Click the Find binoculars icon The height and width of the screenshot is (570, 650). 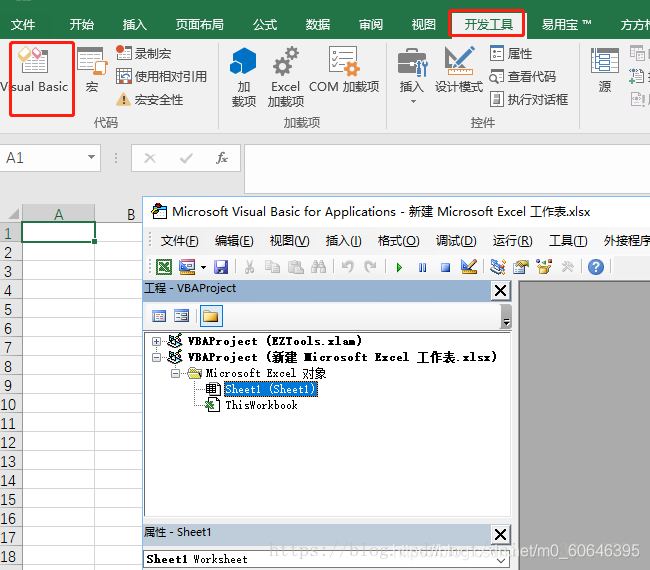point(318,267)
